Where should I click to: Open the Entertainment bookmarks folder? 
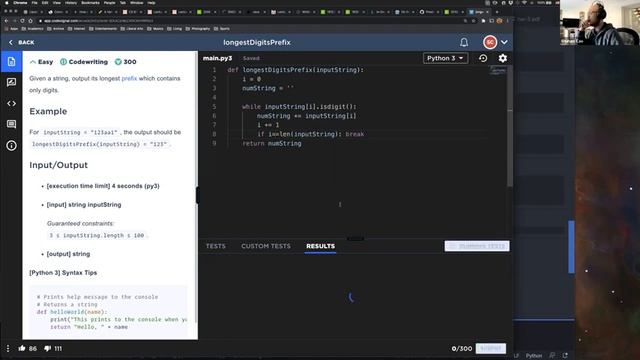tap(103, 29)
